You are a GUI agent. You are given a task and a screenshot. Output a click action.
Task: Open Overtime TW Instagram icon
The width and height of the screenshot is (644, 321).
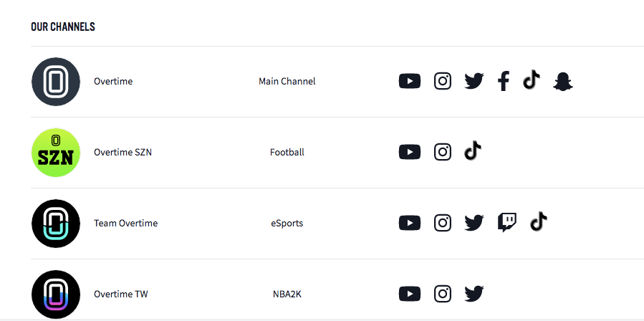[443, 294]
